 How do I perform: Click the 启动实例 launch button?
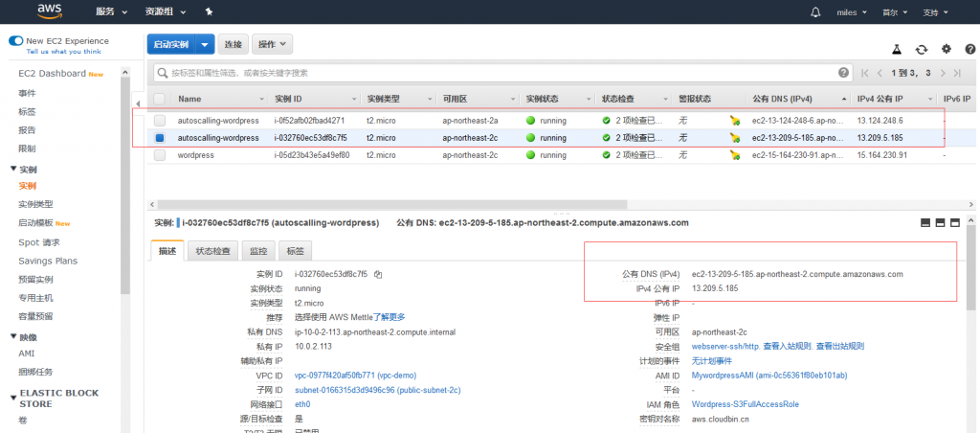pos(171,44)
